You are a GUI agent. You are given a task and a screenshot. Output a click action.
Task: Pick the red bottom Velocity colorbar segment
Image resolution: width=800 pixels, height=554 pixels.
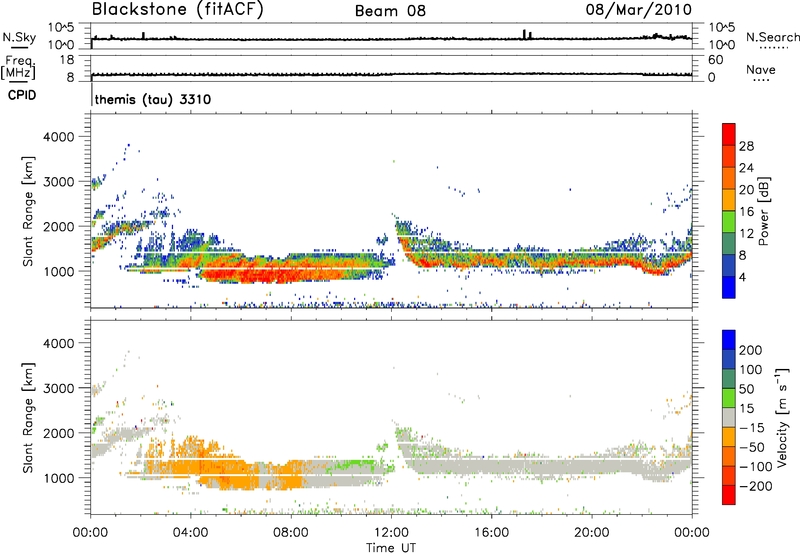click(x=729, y=495)
